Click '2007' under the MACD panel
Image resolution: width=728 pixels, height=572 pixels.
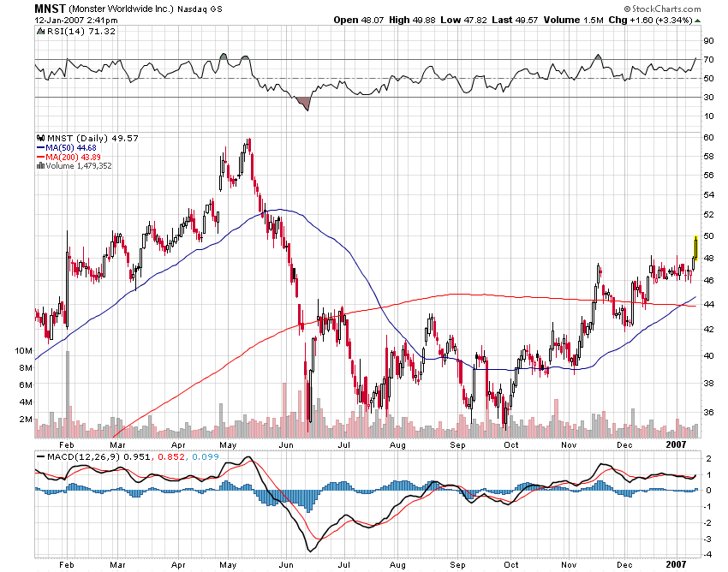click(x=676, y=564)
